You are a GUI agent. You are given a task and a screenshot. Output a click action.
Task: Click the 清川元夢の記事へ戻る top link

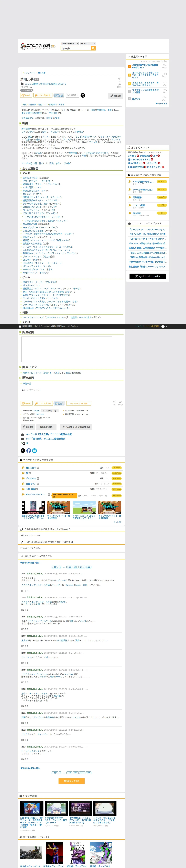30,563
